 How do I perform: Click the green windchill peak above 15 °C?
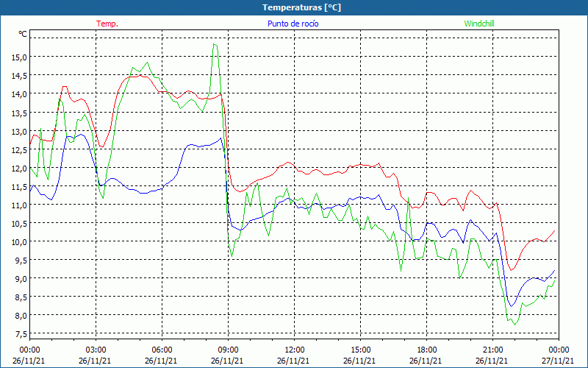pyautogui.click(x=215, y=45)
